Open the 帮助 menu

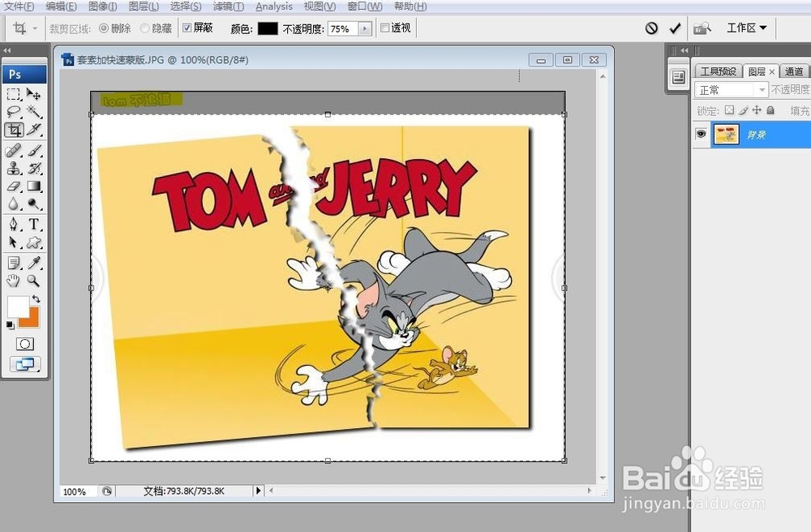(410, 6)
